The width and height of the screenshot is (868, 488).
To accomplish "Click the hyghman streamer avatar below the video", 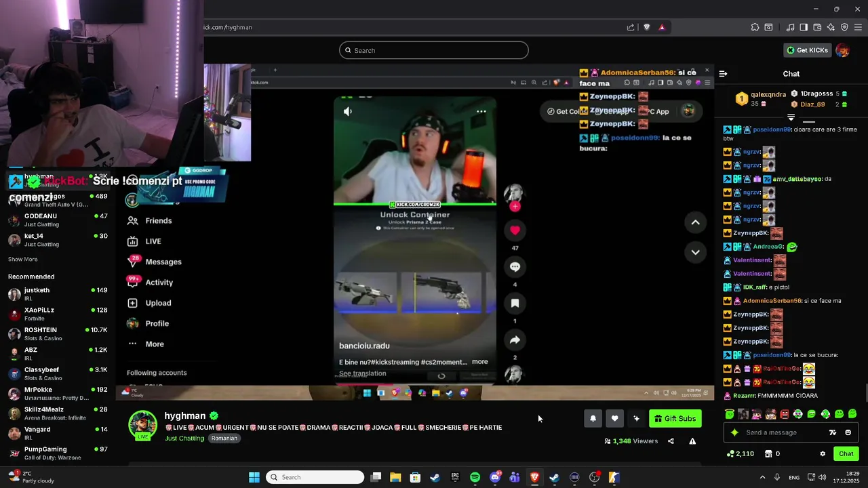I will (x=142, y=425).
